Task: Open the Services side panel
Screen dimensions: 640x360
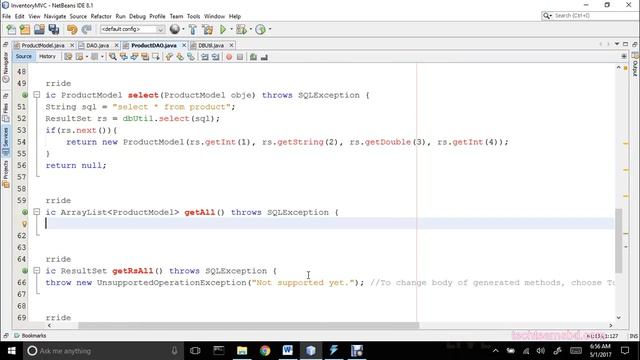Action: pos(6,141)
